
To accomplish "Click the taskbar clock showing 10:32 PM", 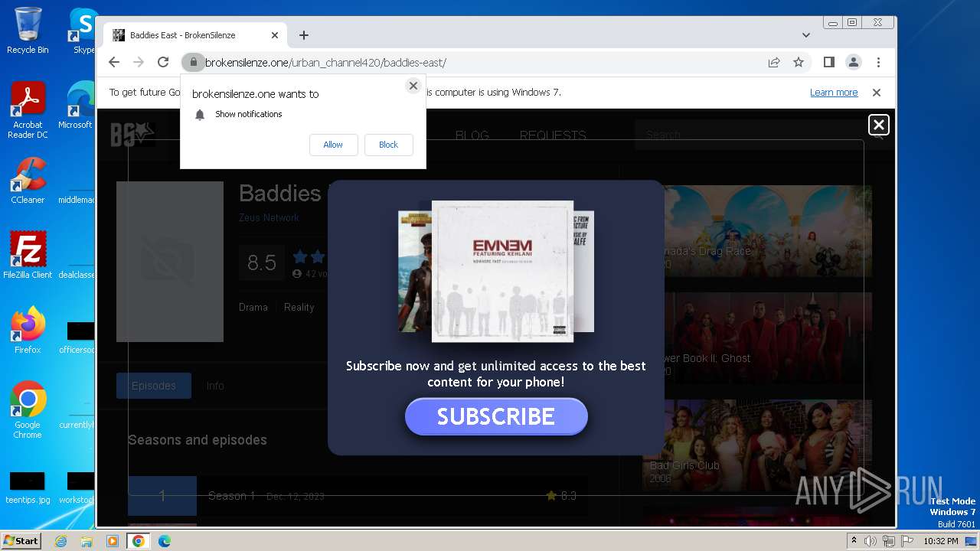I will tap(941, 541).
